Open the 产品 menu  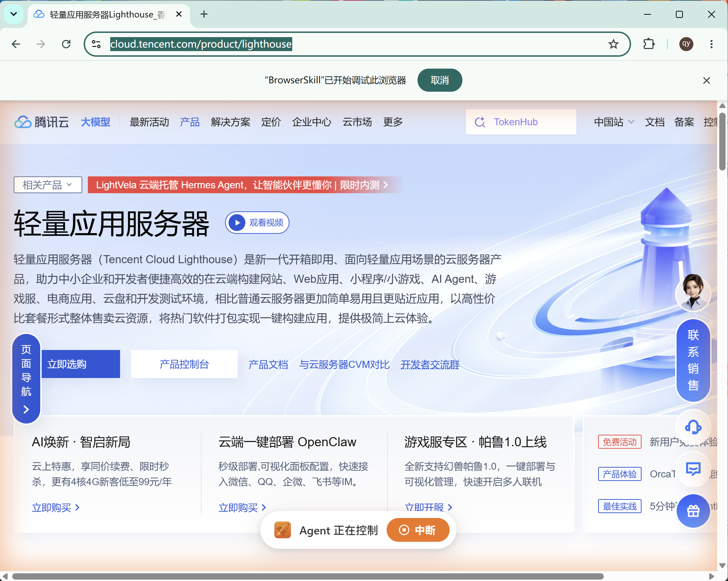(x=190, y=122)
